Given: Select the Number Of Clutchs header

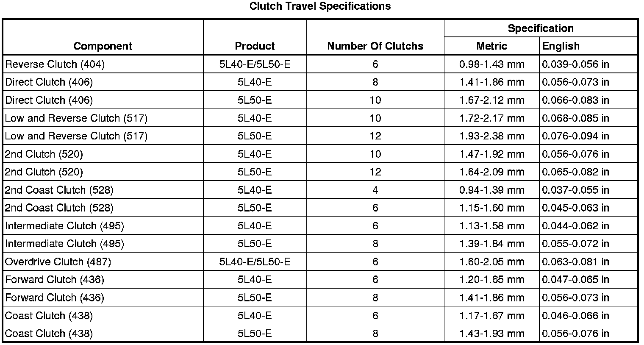Looking at the screenshot, I should [x=375, y=46].
